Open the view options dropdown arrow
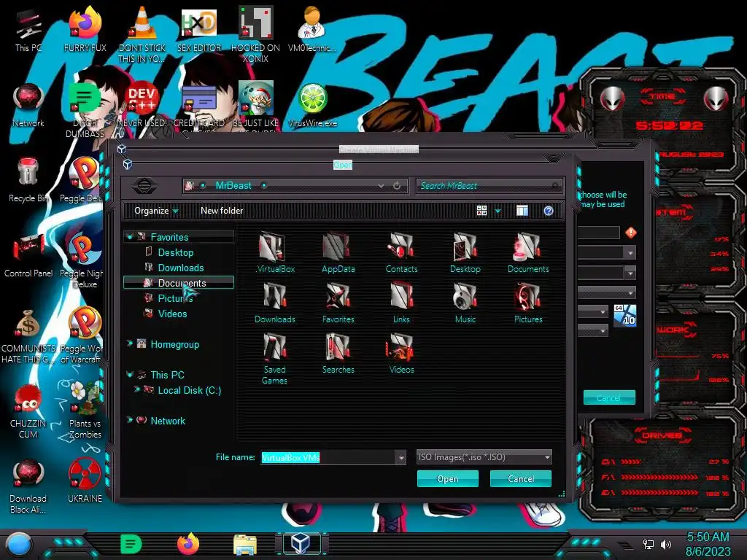Screen dimensions: 747x560 point(498,211)
